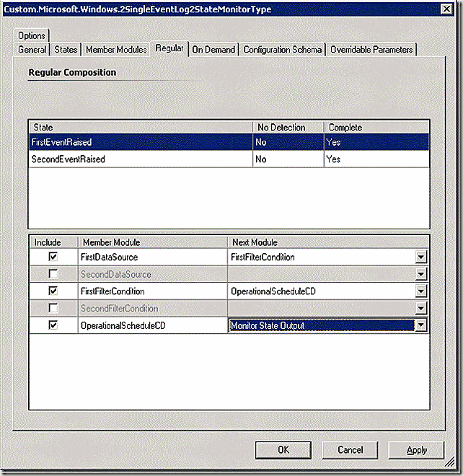Viewport: 463px width, 476px height.
Task: Click the Member Module column header
Action: (153, 242)
